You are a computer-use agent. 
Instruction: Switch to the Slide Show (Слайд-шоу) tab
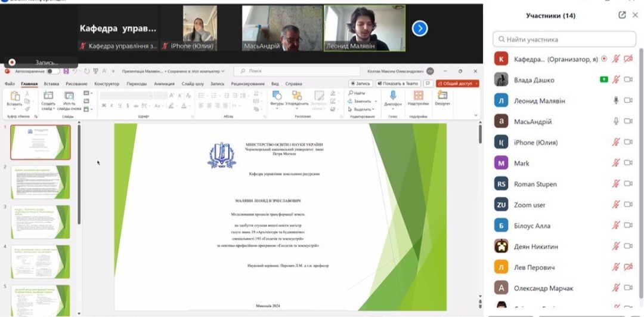193,84
